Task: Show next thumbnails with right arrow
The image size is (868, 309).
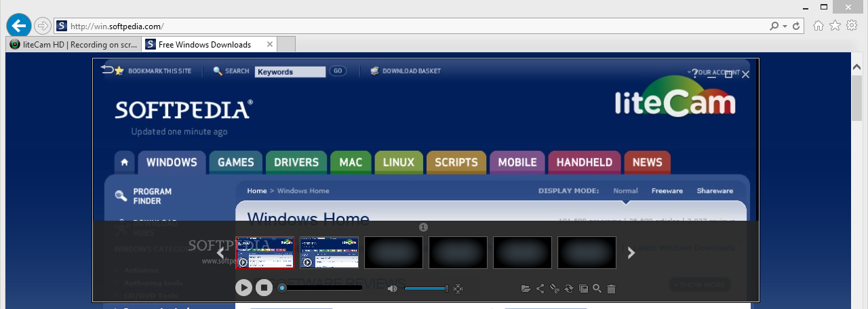Action: coord(631,253)
